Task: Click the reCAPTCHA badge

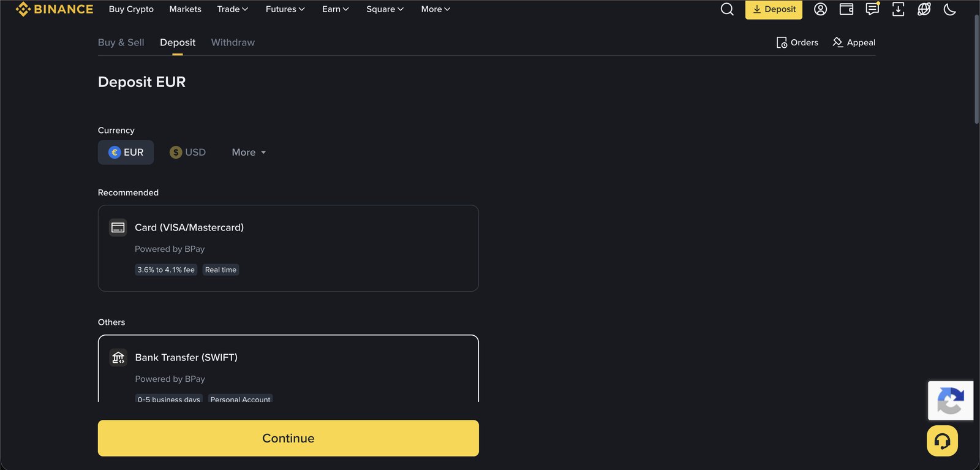Action: 951,401
